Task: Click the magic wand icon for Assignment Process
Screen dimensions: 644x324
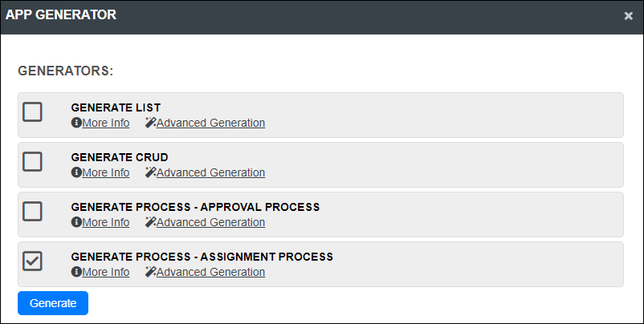Action: point(151,272)
